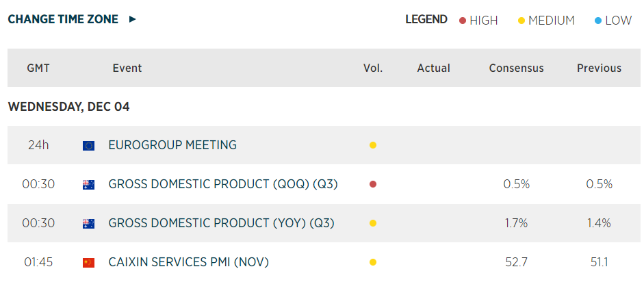Toggle the LOW volatility filter label
644x282 pixels.
618,21
